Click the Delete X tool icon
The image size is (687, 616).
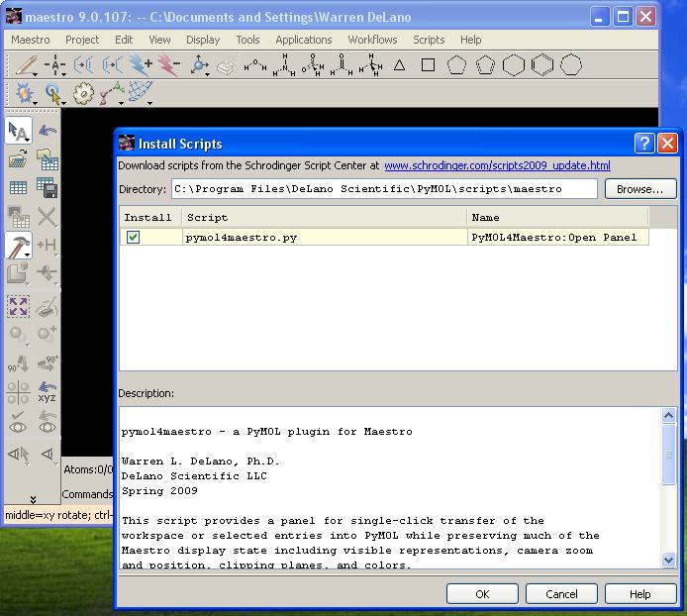pyautogui.click(x=47, y=217)
